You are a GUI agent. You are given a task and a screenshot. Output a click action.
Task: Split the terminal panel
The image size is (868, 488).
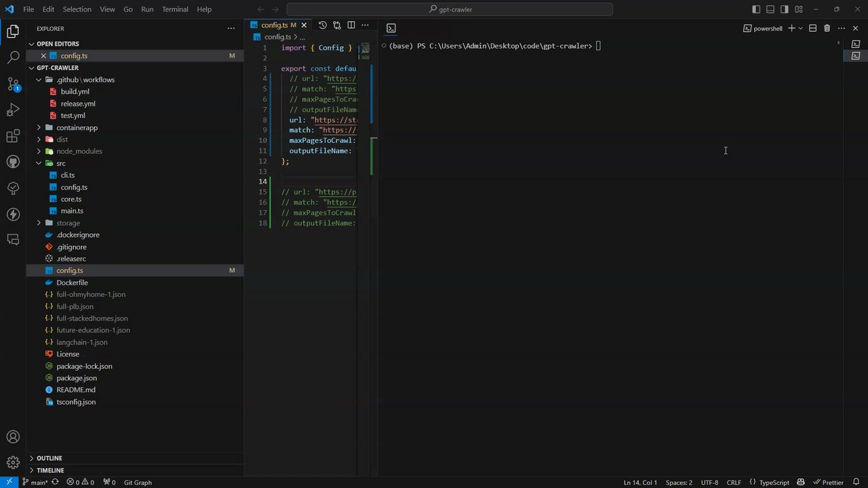[x=812, y=28]
